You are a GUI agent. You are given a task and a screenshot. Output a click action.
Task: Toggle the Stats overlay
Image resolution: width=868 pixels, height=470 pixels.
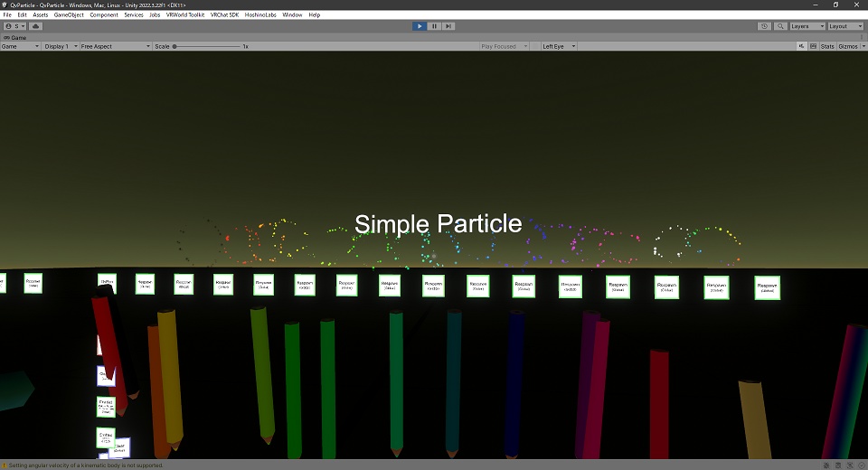[x=827, y=46]
